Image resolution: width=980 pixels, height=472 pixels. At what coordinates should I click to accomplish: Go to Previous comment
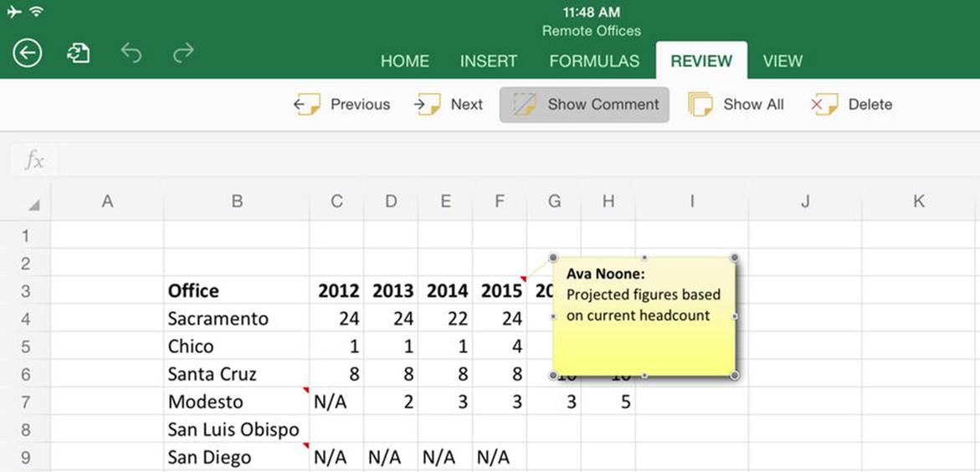342,105
